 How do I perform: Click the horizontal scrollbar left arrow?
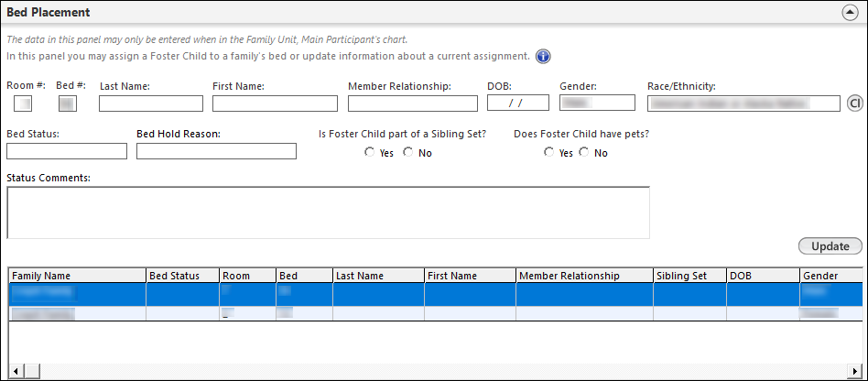(15, 372)
